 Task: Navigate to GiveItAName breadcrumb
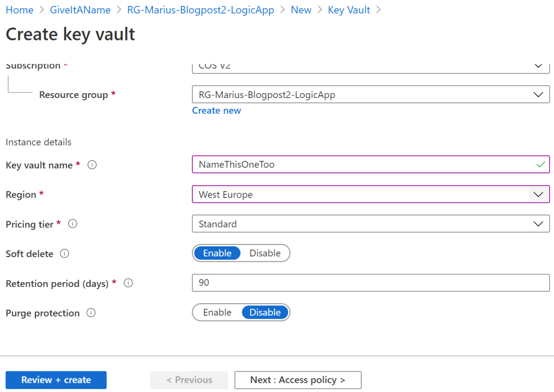coord(80,10)
